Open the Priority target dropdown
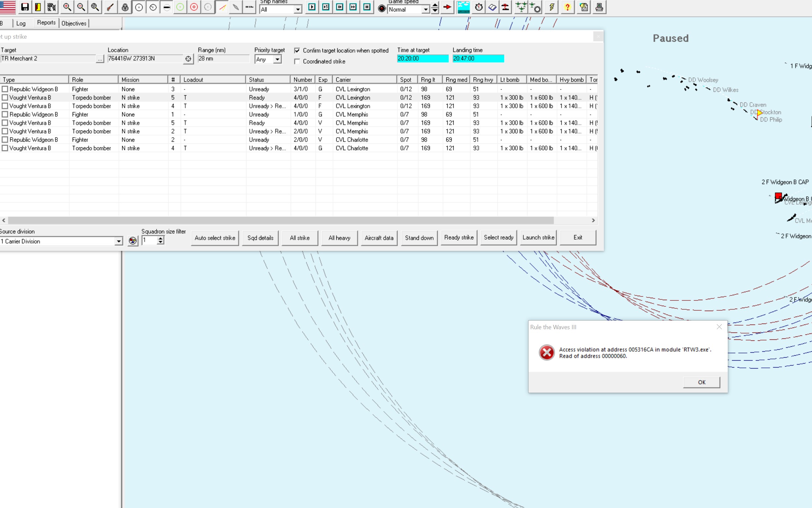812x508 pixels. pyautogui.click(x=277, y=59)
